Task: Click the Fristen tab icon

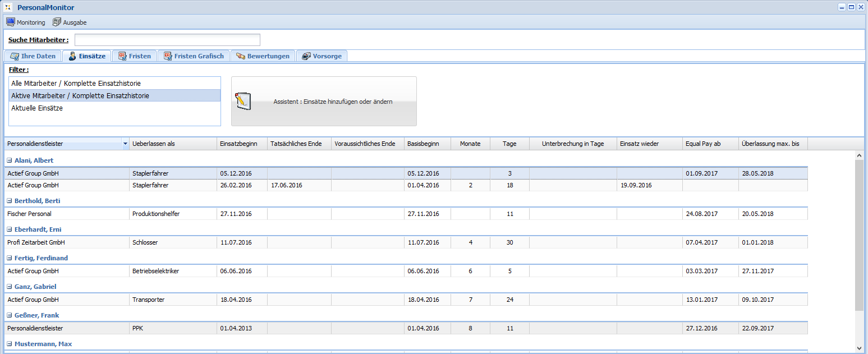Action: click(122, 56)
